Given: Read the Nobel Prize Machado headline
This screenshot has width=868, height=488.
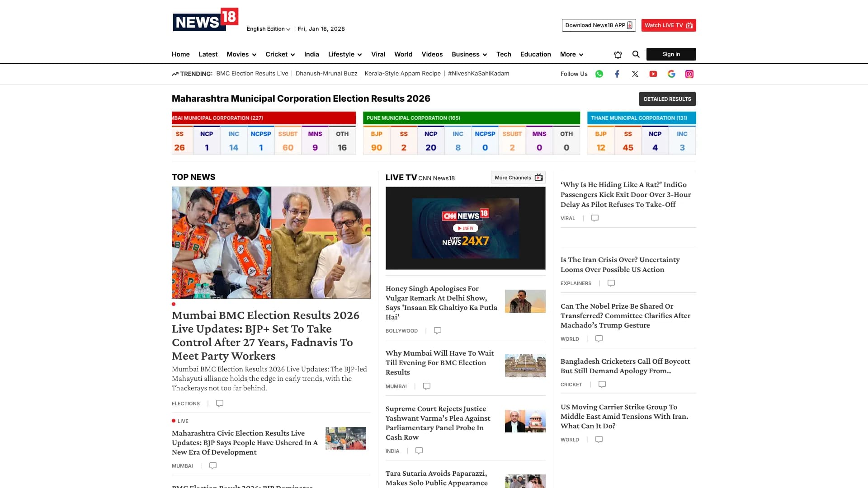Looking at the screenshot, I should coord(626,316).
